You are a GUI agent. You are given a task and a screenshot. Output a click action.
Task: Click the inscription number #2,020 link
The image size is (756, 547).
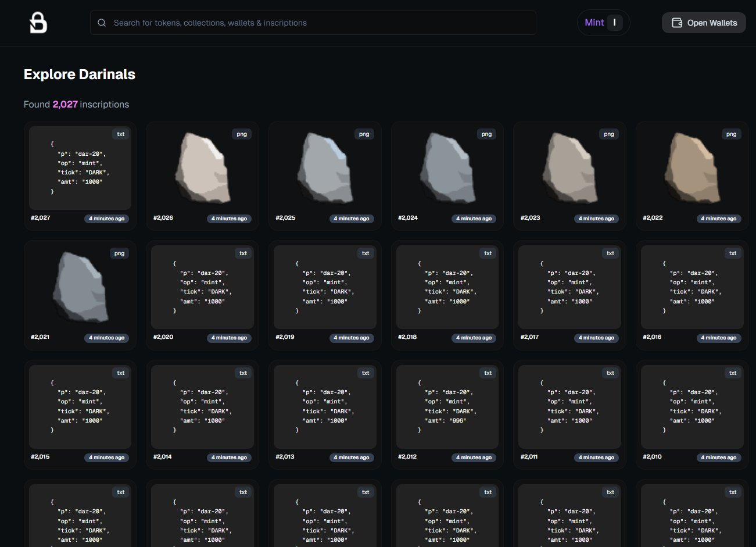pos(163,337)
